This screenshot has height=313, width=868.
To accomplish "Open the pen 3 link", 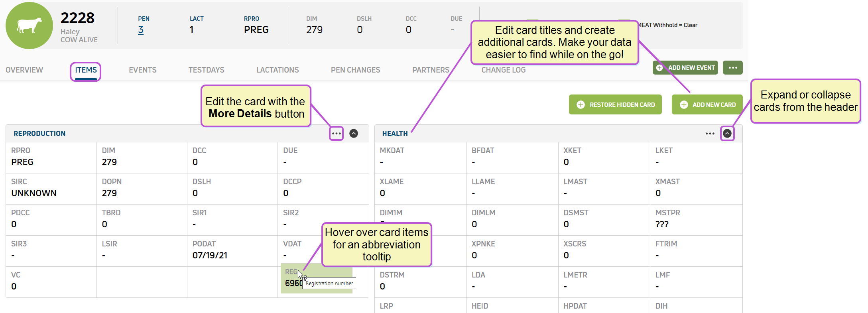I will [141, 30].
